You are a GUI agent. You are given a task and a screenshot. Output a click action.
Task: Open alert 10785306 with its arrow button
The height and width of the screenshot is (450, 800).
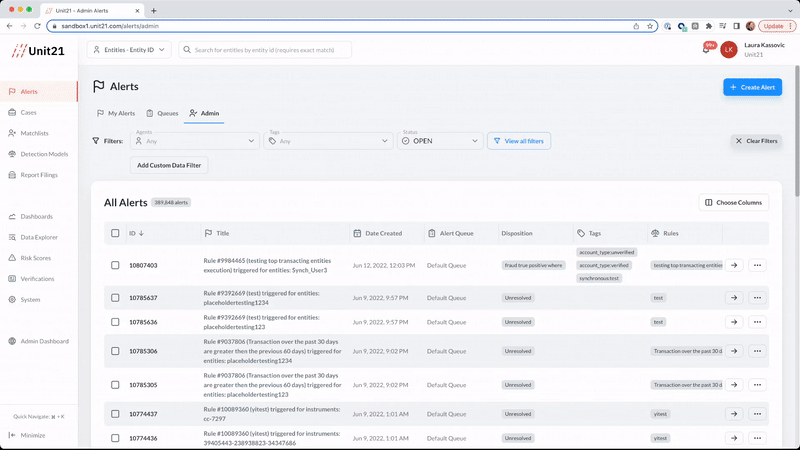(x=734, y=351)
